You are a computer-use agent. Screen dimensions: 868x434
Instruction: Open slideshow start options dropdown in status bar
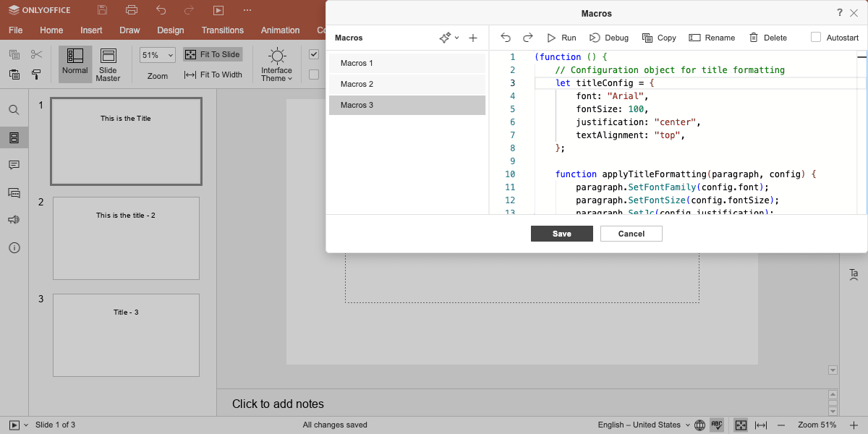click(27, 425)
